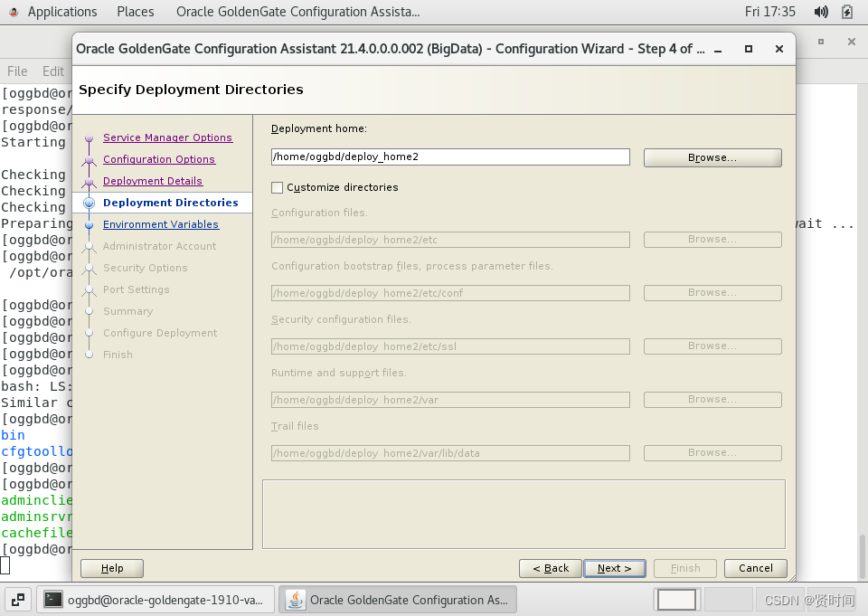The image size is (868, 616).
Task: Click the Security configuration files path field
Action: [x=450, y=346]
